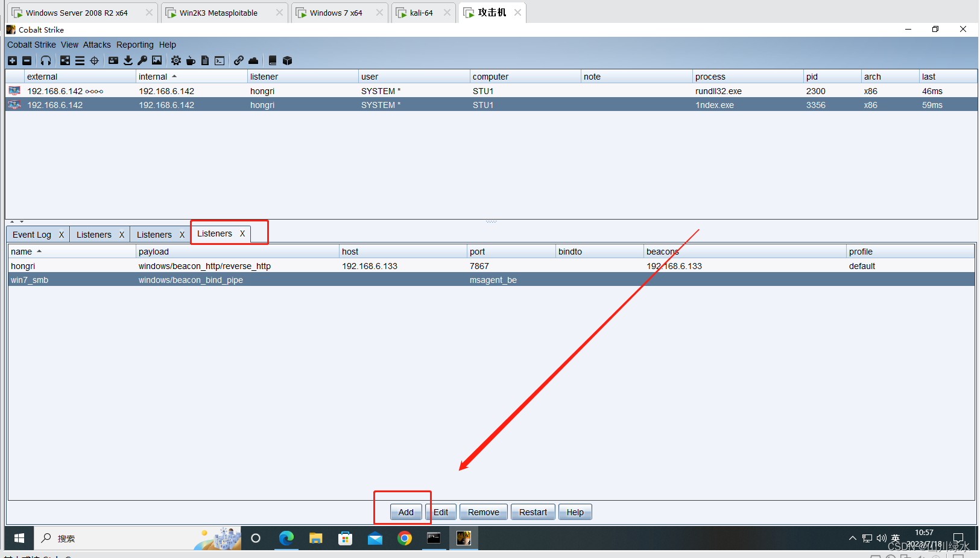Viewport: 980px width, 558px height.
Task: Open the Attacks menu
Action: [x=97, y=45]
